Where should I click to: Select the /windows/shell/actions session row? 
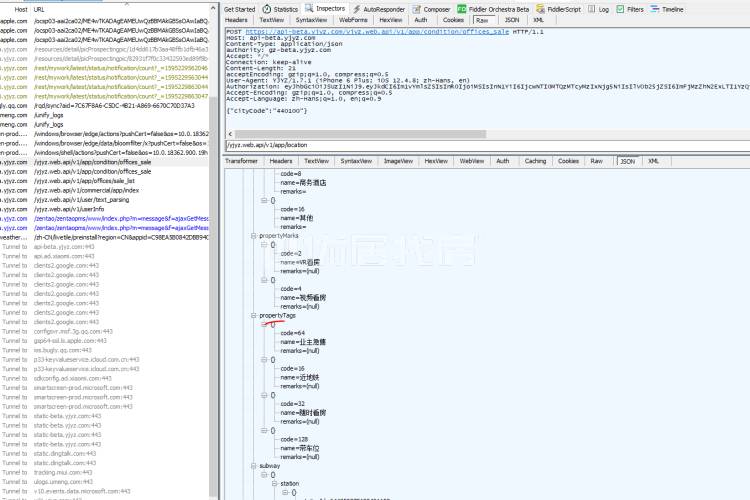tap(104, 153)
